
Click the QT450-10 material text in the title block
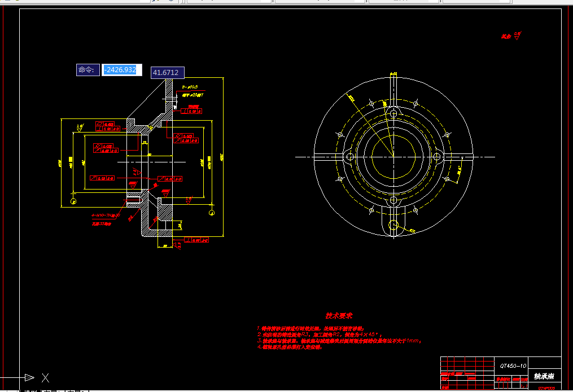[513, 365]
